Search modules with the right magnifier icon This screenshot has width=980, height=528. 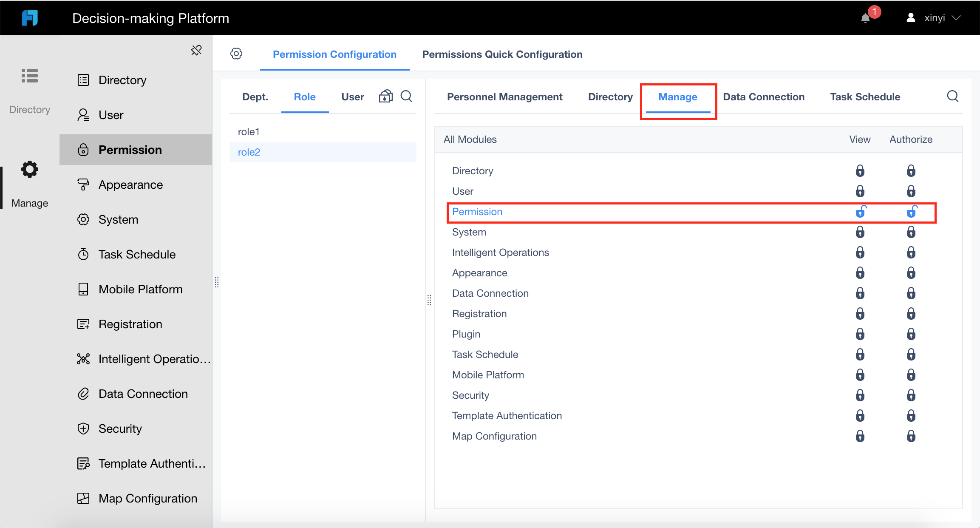tap(953, 96)
